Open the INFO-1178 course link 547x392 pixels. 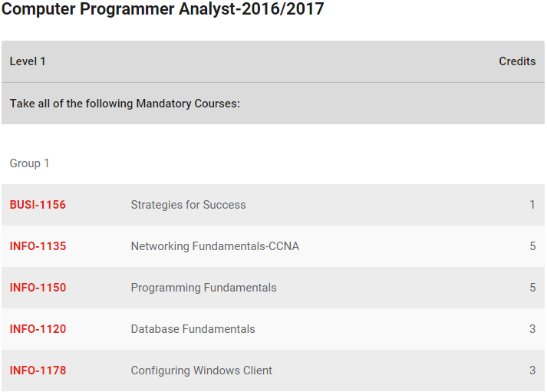(38, 371)
